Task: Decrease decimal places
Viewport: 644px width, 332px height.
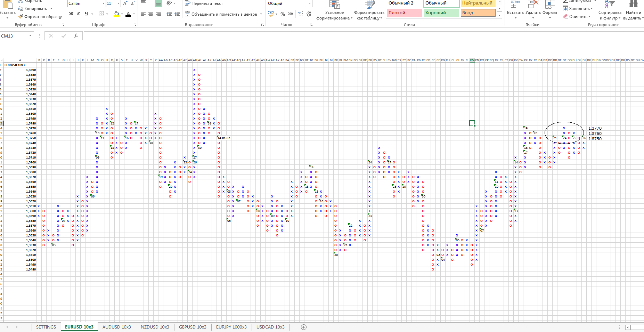Action: (x=309, y=14)
